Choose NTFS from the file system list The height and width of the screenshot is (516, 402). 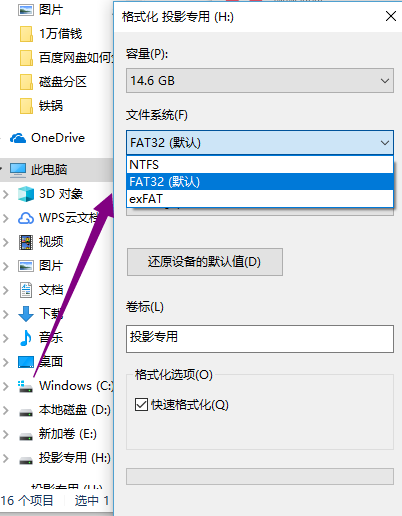(x=260, y=165)
